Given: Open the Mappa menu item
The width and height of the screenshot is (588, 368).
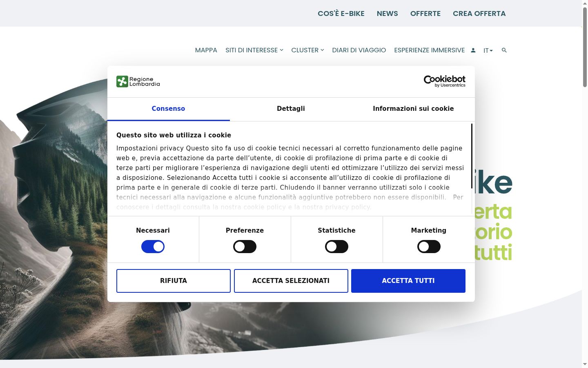Looking at the screenshot, I should 206,50.
